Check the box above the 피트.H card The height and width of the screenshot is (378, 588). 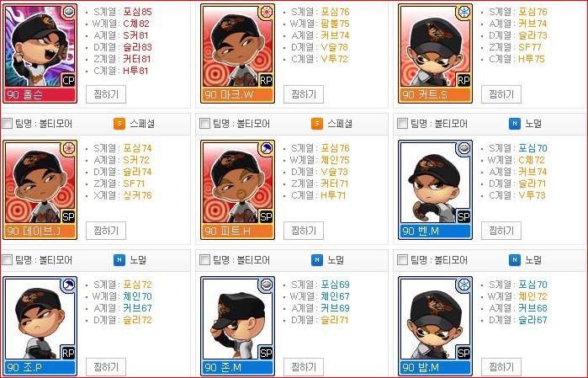tap(204, 124)
